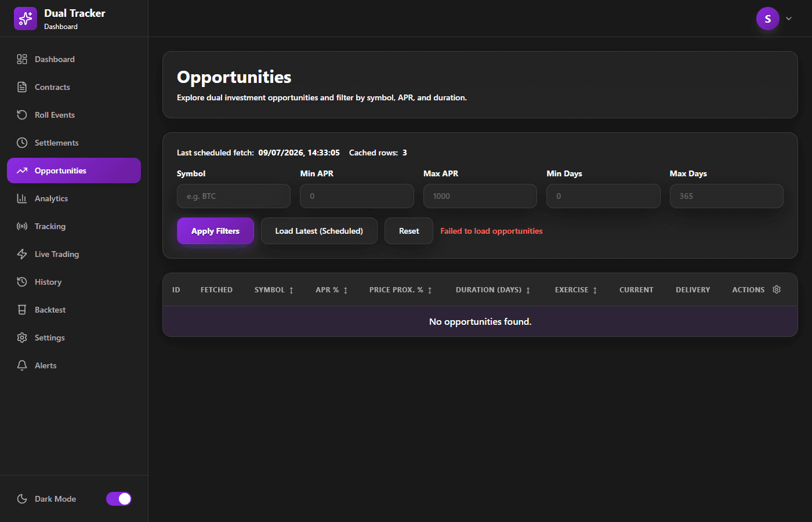The image size is (812, 522).
Task: Click the sort arrows next to SYMBOL
Action: point(291,290)
